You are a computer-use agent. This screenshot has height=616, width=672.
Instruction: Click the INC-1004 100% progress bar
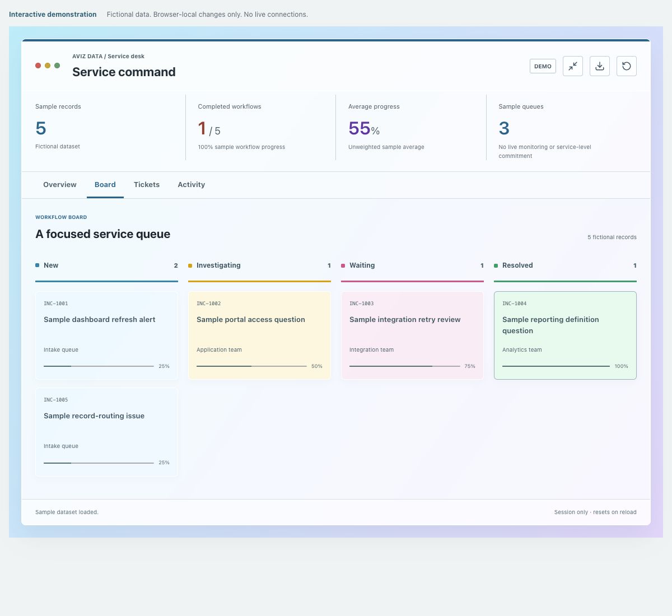coord(556,366)
